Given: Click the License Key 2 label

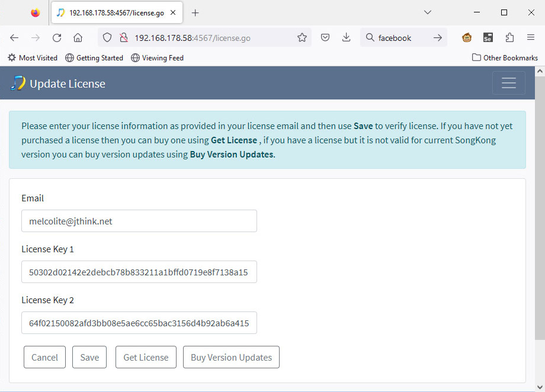Looking at the screenshot, I should click(47, 300).
